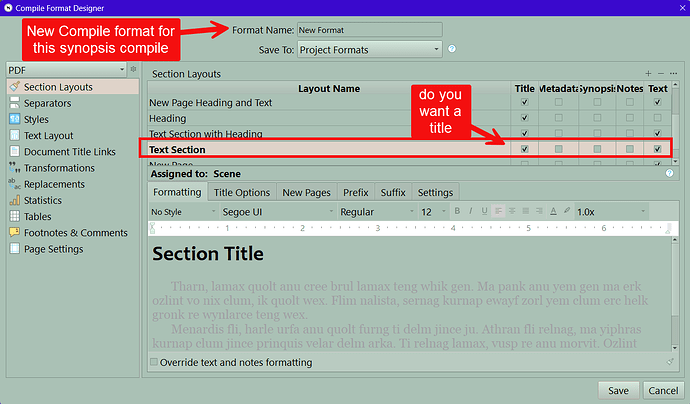
Task: Open the PDF output format dropdown
Action: point(66,70)
